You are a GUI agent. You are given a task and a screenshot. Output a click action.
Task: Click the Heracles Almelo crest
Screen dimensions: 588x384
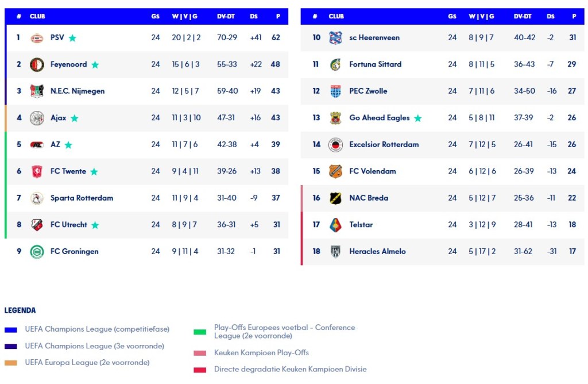(x=335, y=251)
